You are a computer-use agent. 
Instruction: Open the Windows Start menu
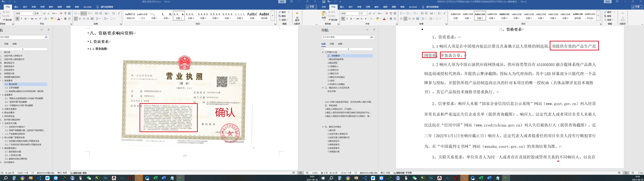point(323,178)
